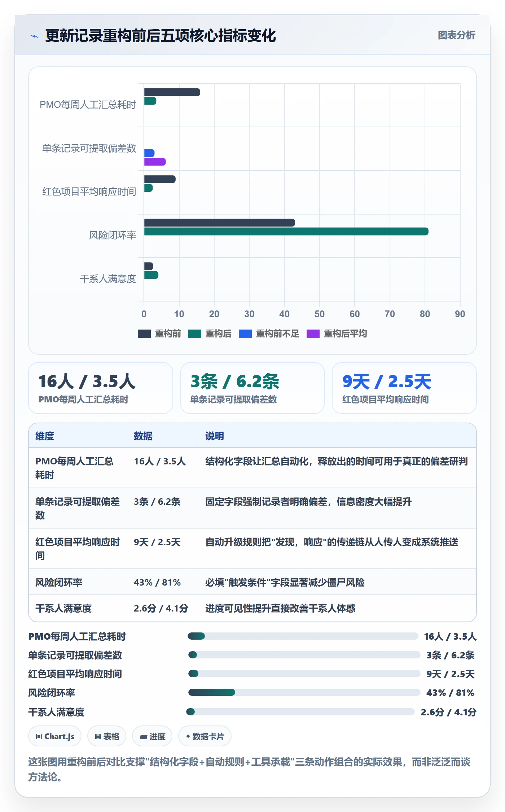This screenshot has width=505, height=812.
Task: Click the 风险闭环率 table row label
Action: 59,582
